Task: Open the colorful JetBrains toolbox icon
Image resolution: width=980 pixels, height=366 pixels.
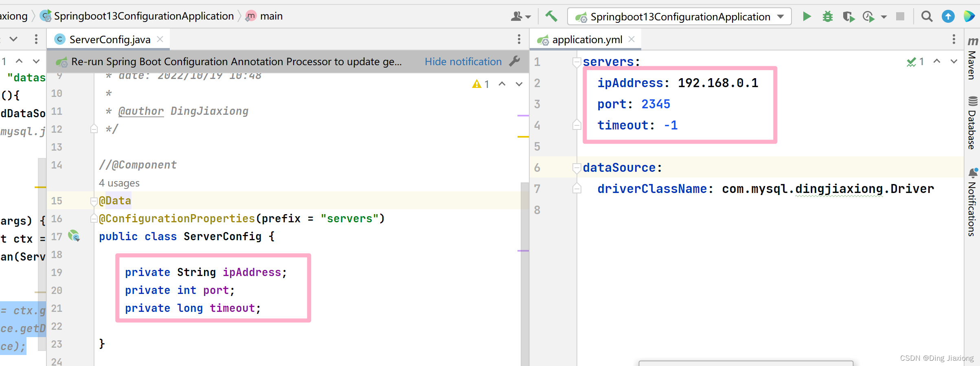Action: tap(969, 16)
